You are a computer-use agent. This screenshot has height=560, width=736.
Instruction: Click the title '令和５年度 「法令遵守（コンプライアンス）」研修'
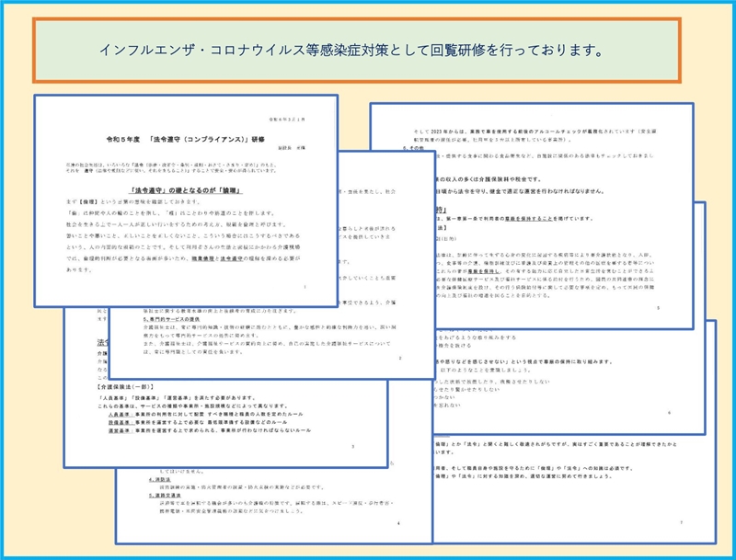[x=186, y=139]
